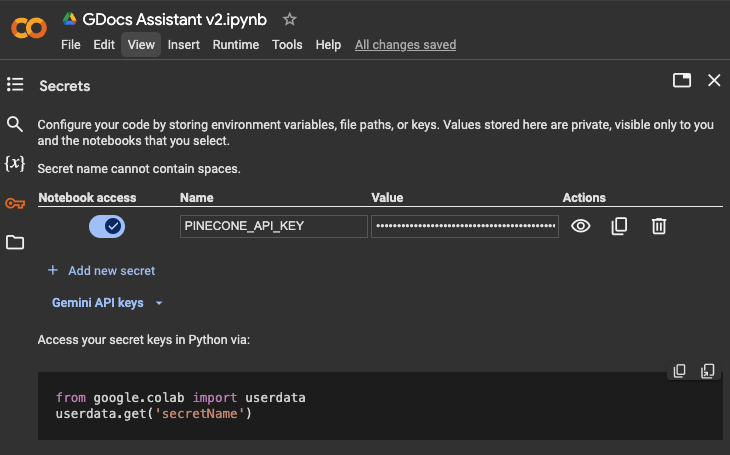The height and width of the screenshot is (455, 730).
Task: Copy the code snippet to clipboard
Action: [680, 371]
